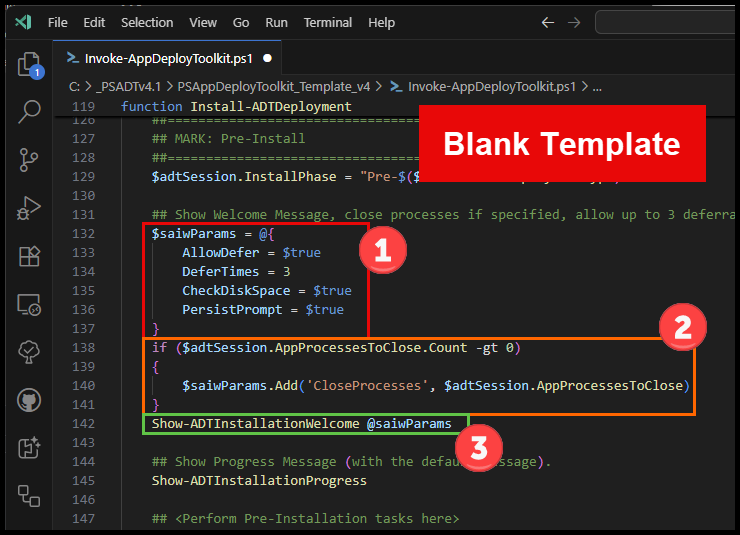Open the Terminal menu
The image size is (740, 535).
click(x=326, y=22)
